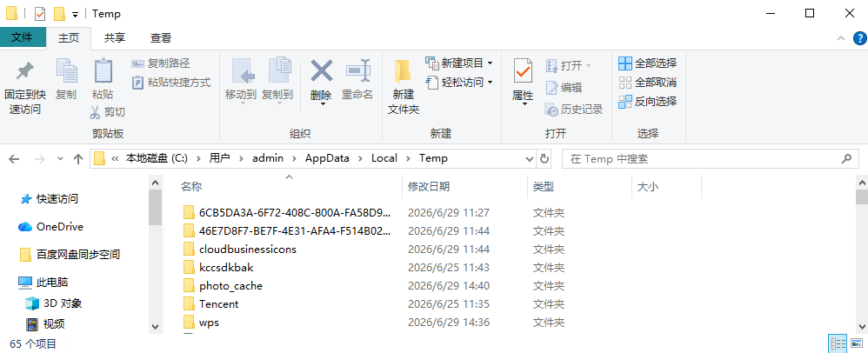Switch to Details view icon in status bar
868x353 pixels.
tap(837, 343)
